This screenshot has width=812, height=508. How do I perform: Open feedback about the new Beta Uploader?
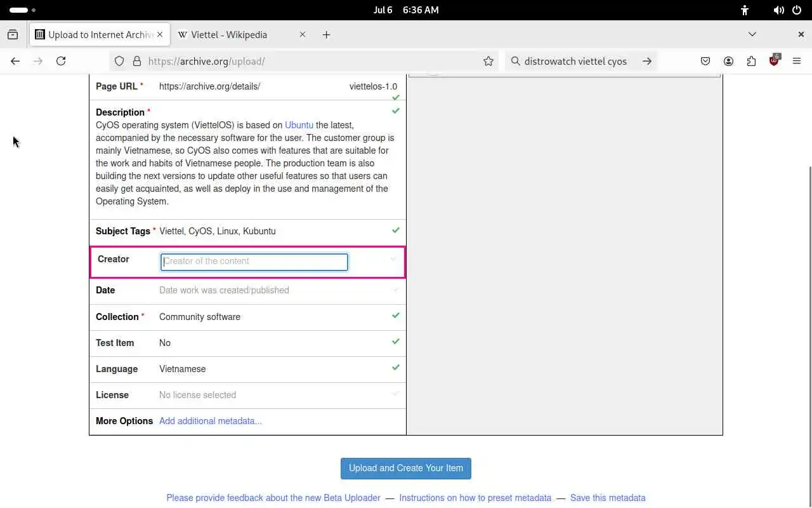tap(273, 498)
